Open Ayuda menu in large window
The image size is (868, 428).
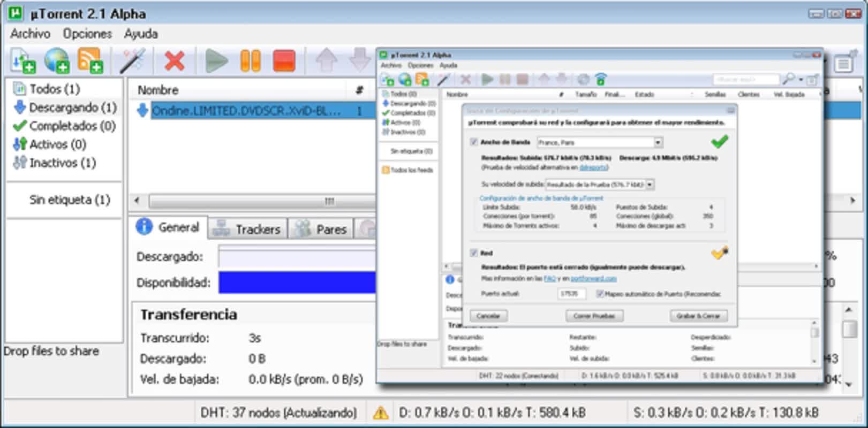(x=141, y=34)
